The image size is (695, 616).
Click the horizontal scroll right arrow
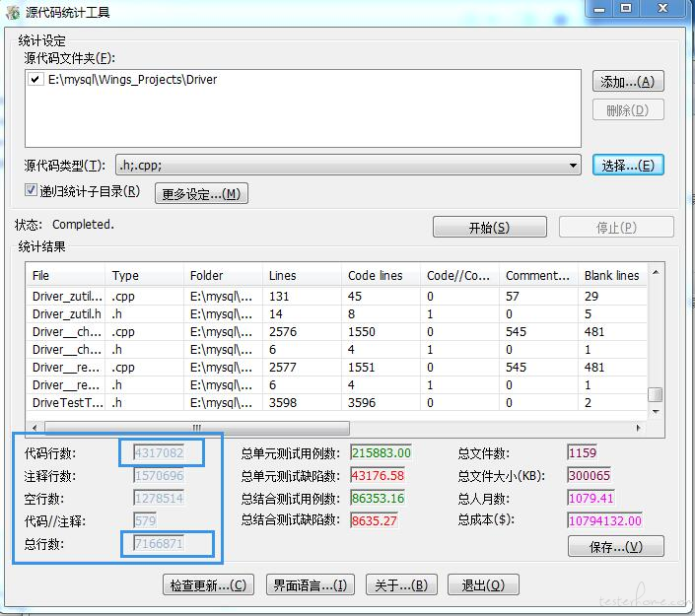tap(638, 428)
